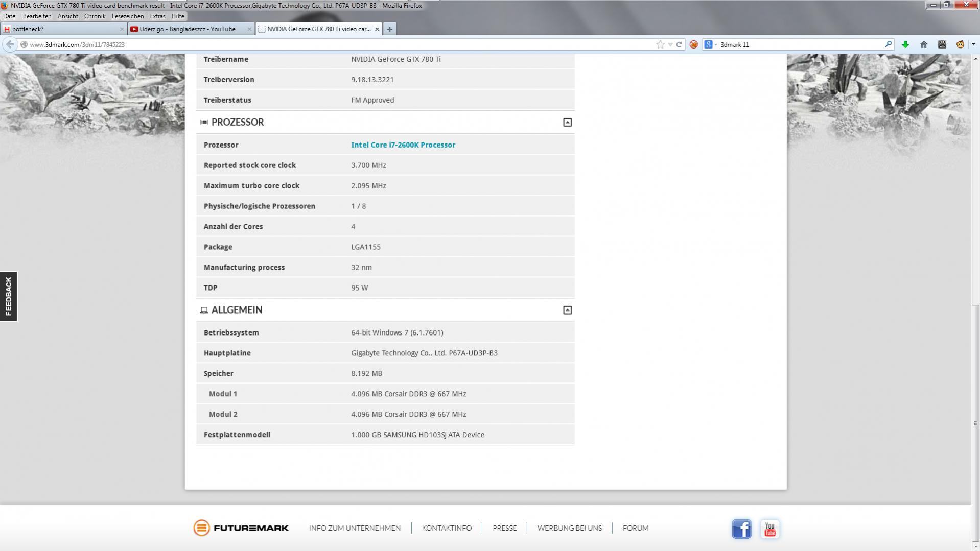Click the Greasemonkey monkey icon
Image resolution: width=980 pixels, height=551 pixels.
point(960,44)
